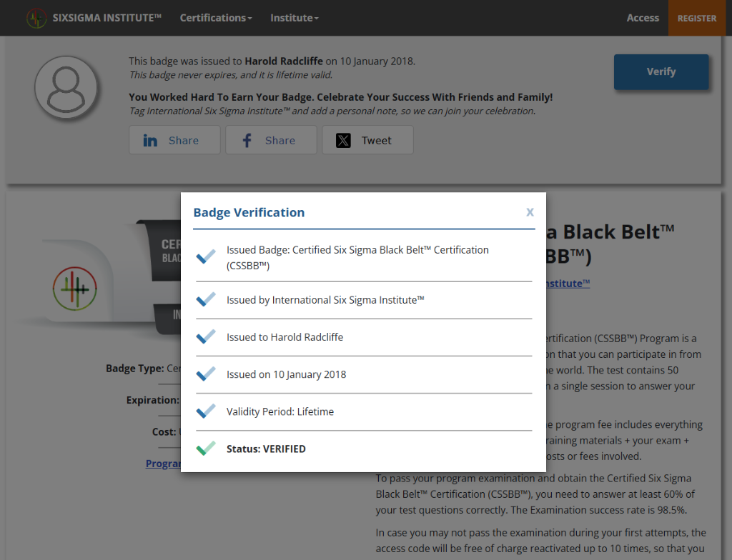Screen dimensions: 732x560
Task: Click the Six Sigma badge emblem image
Action: pos(74,289)
